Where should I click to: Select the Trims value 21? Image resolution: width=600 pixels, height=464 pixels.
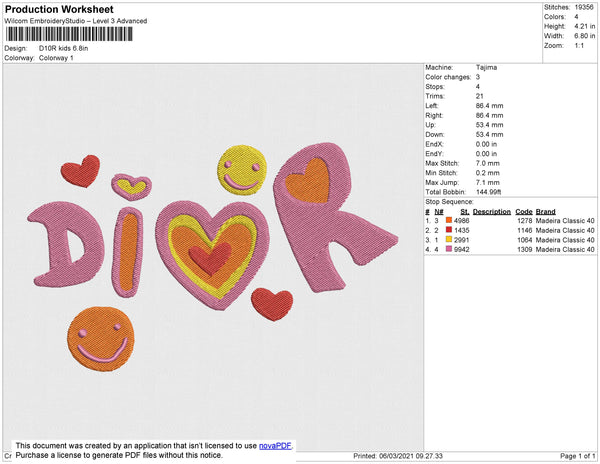479,96
